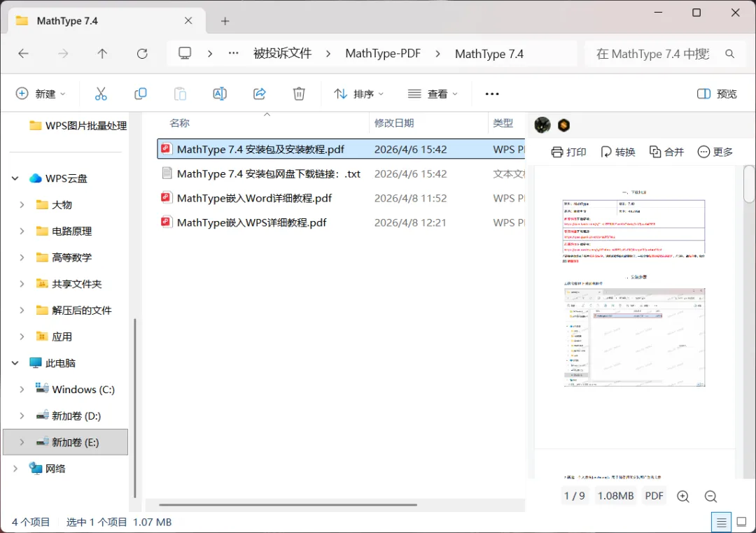The image size is (756, 533).
Task: Open the See more toolbar options
Action: (492, 94)
